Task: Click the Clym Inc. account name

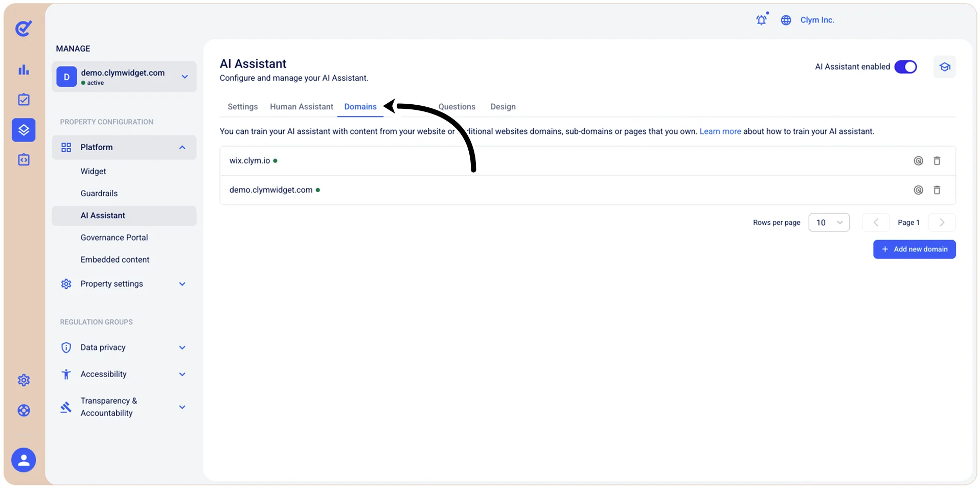Action: click(x=817, y=20)
